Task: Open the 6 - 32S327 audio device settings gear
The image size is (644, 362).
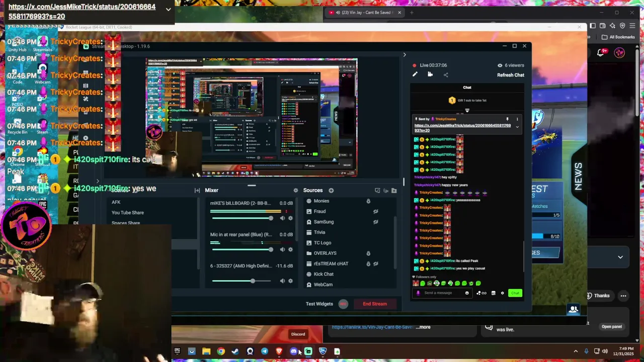Action: pos(290,281)
